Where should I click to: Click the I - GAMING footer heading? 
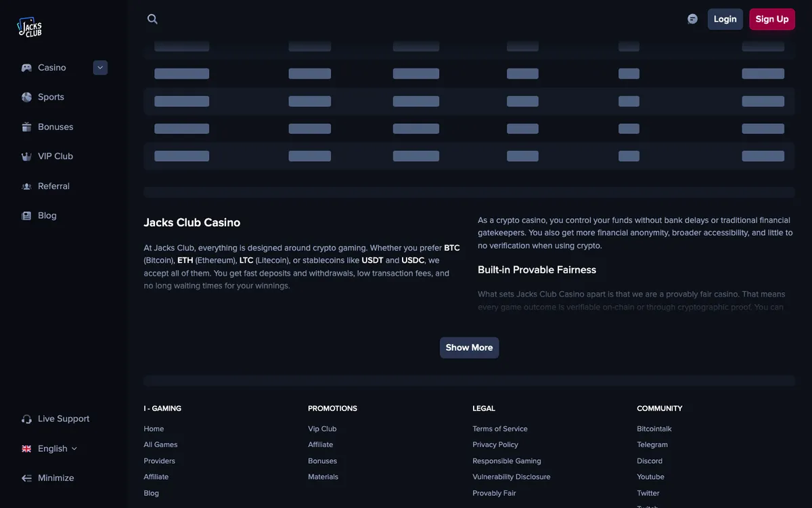tap(162, 408)
